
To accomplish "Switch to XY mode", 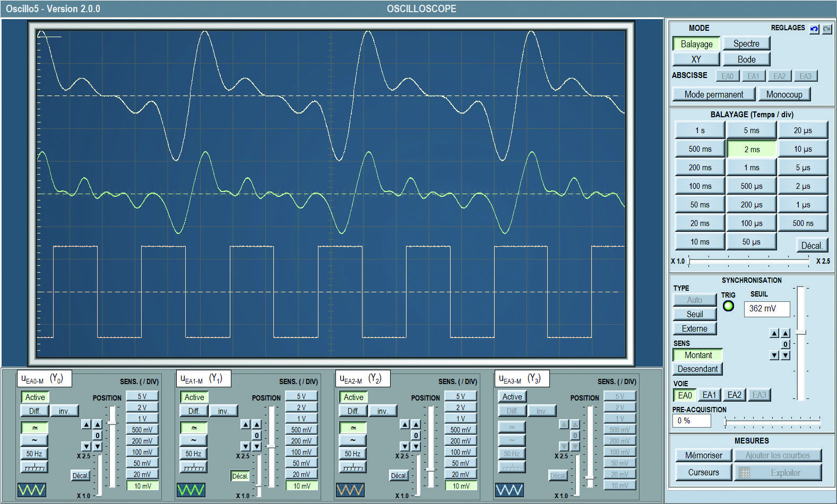I will pyautogui.click(x=696, y=59).
